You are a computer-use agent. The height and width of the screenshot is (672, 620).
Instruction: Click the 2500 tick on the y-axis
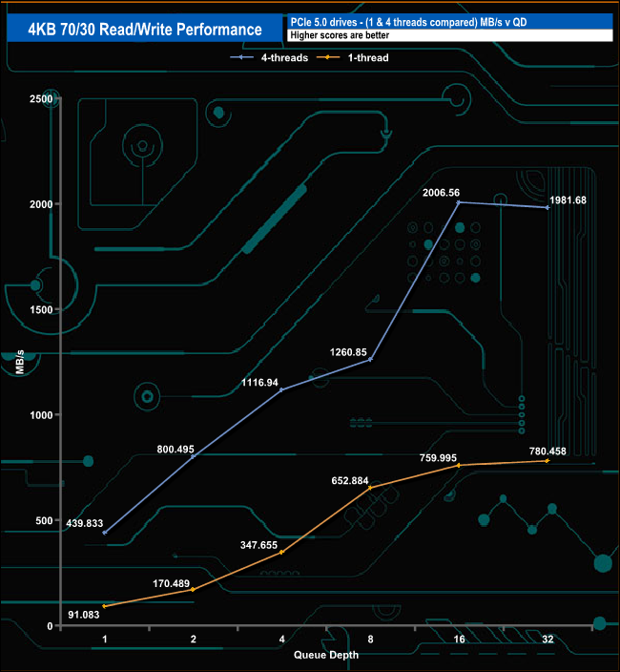41,99
